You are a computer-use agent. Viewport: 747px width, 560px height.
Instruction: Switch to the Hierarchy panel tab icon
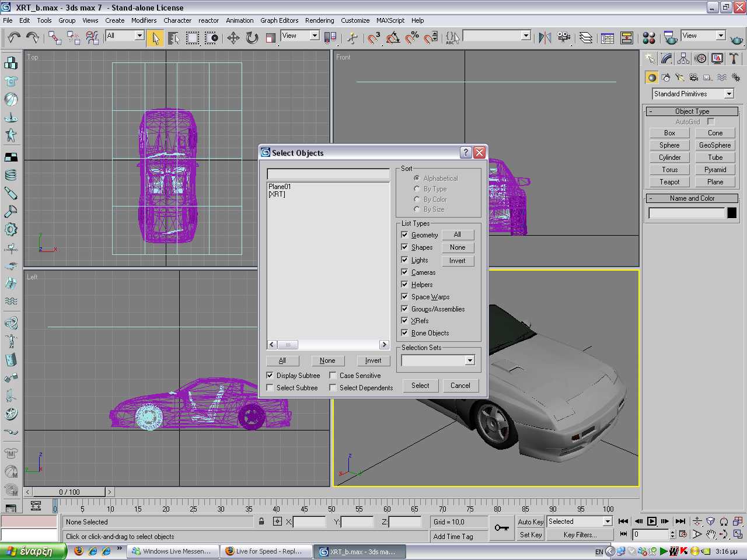(683, 58)
